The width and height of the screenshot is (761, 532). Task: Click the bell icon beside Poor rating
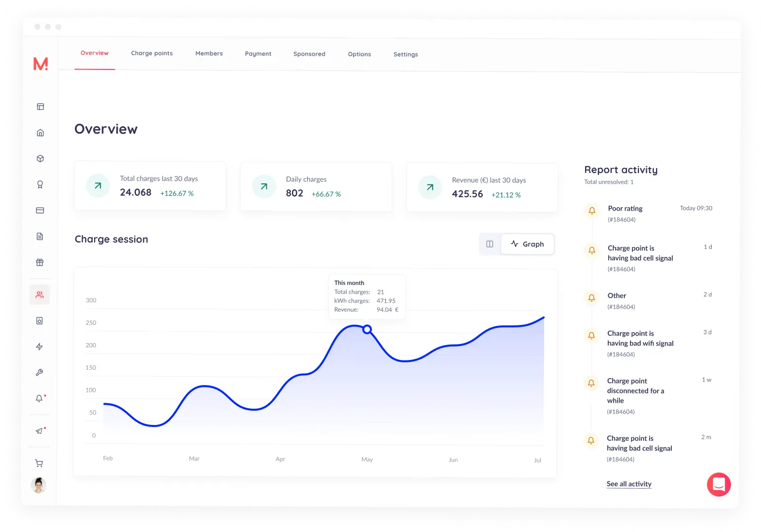point(592,211)
